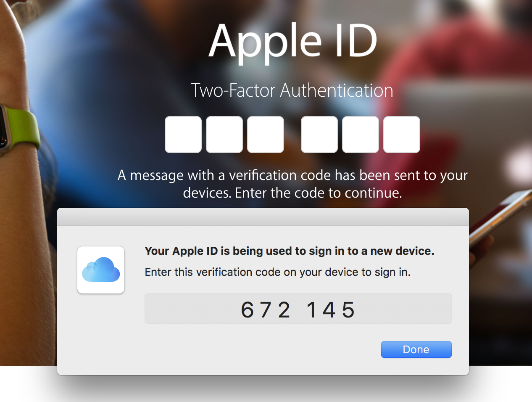Select the fourth verification code digit box
This screenshot has width=532, height=402.
point(319,135)
